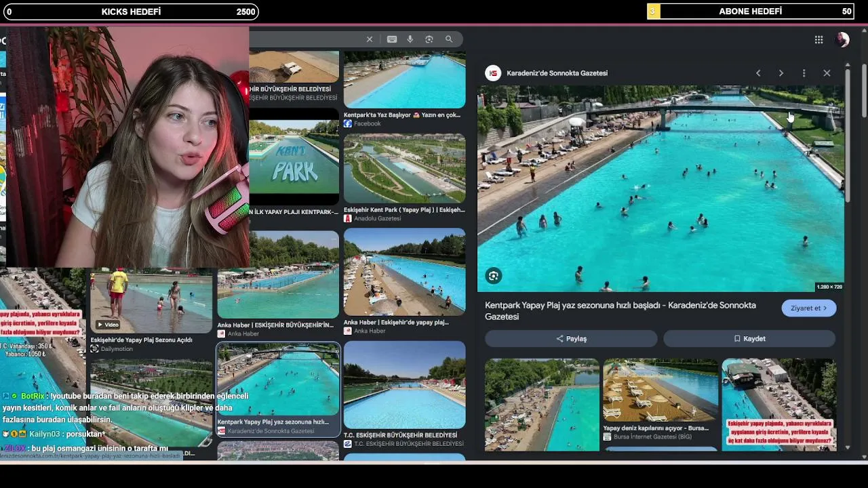Select the highlighted 'Kentpark Yapay Plaj yaz sezonuna hızlı' result
This screenshot has width=868, height=488.
pos(278,390)
